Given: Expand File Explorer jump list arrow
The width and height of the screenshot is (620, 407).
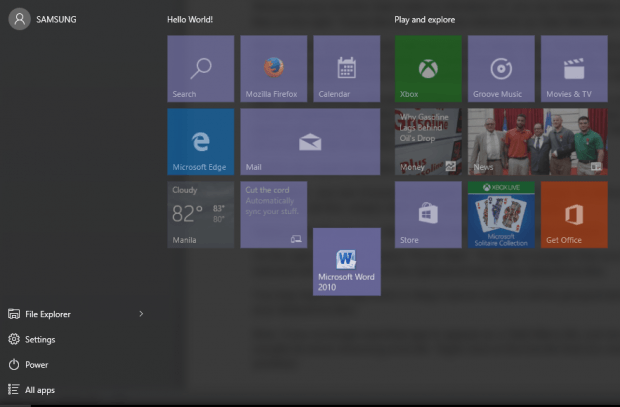Looking at the screenshot, I should [x=141, y=314].
